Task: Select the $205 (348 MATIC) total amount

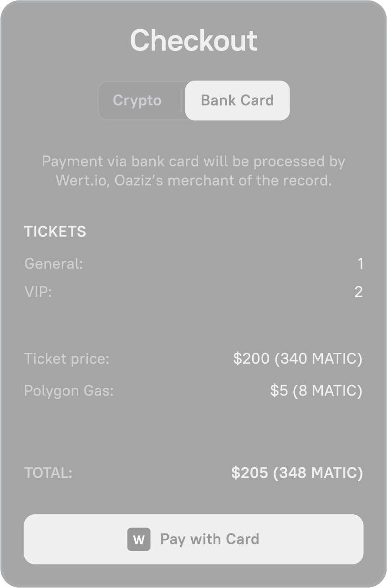Action: pyautogui.click(x=297, y=473)
